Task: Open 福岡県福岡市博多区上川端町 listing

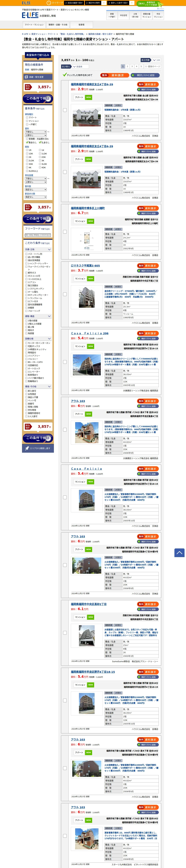Action: point(88,208)
